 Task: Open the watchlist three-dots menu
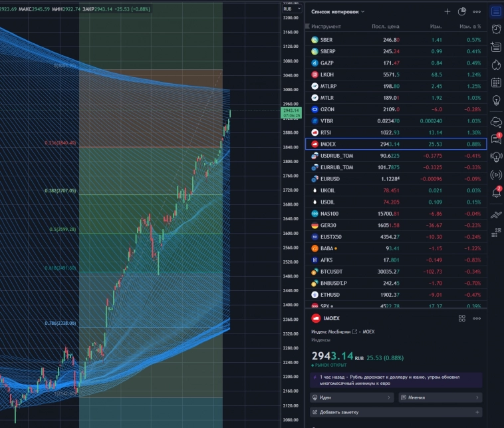[x=477, y=11]
